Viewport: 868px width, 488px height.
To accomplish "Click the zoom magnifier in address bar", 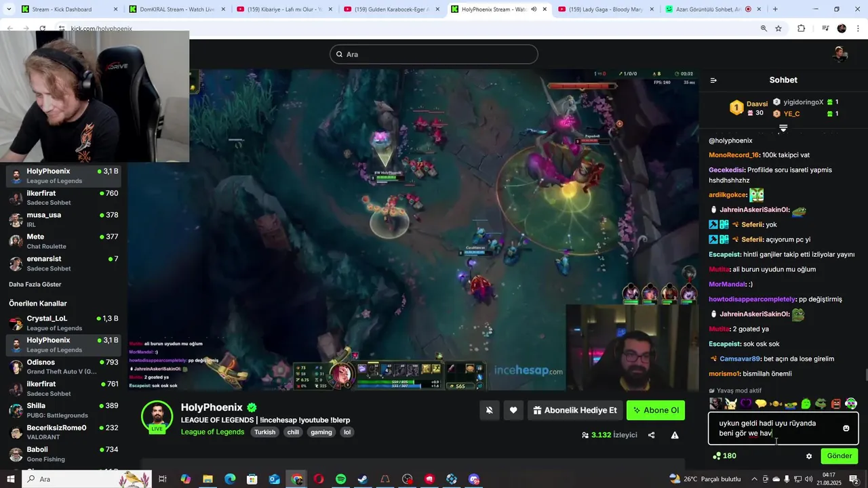I will click(x=764, y=28).
